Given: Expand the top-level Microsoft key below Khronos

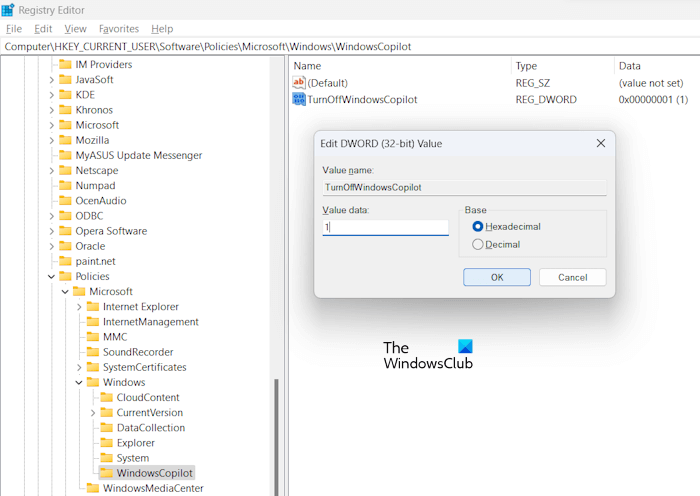Looking at the screenshot, I should tap(51, 125).
